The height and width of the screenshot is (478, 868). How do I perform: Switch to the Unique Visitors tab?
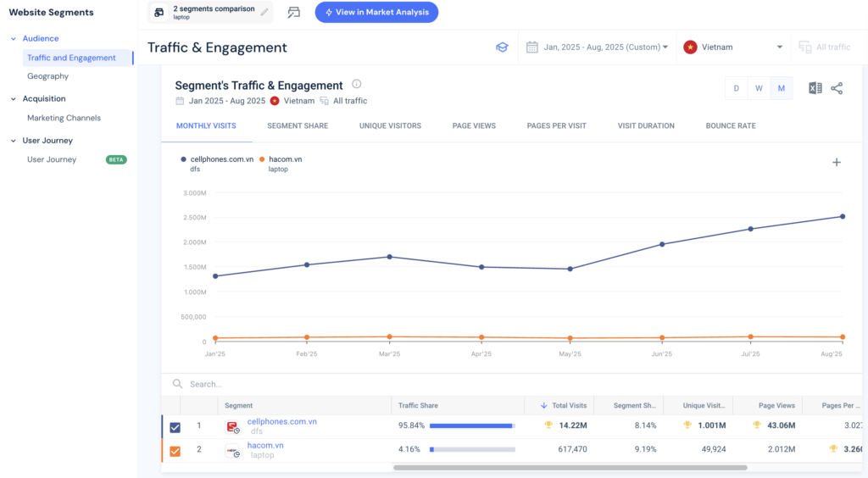coord(390,125)
